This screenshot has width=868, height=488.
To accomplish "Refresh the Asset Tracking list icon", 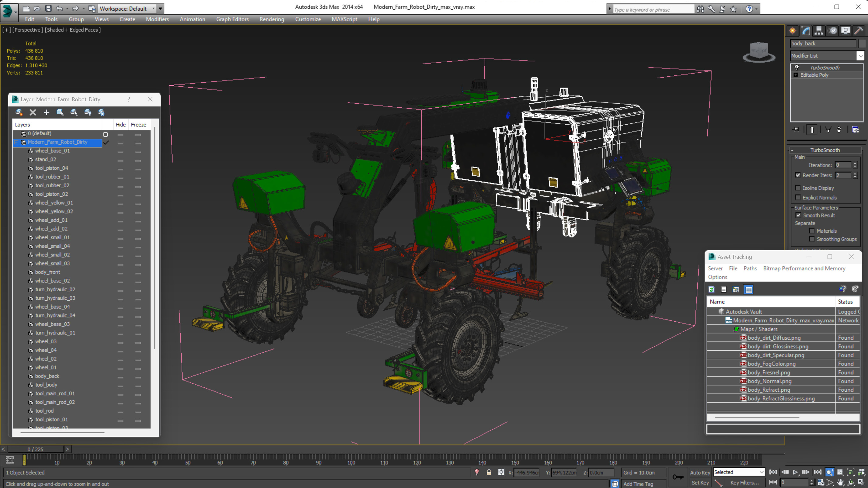I will [711, 289].
